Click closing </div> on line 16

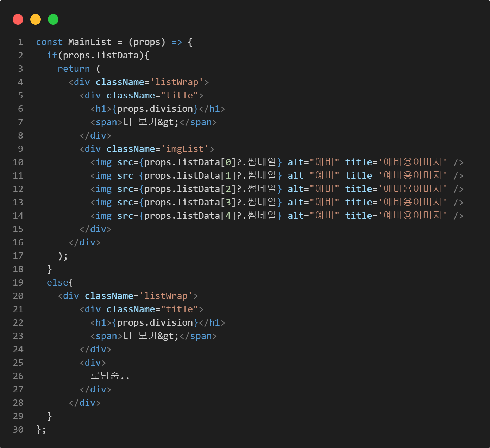[84, 242]
